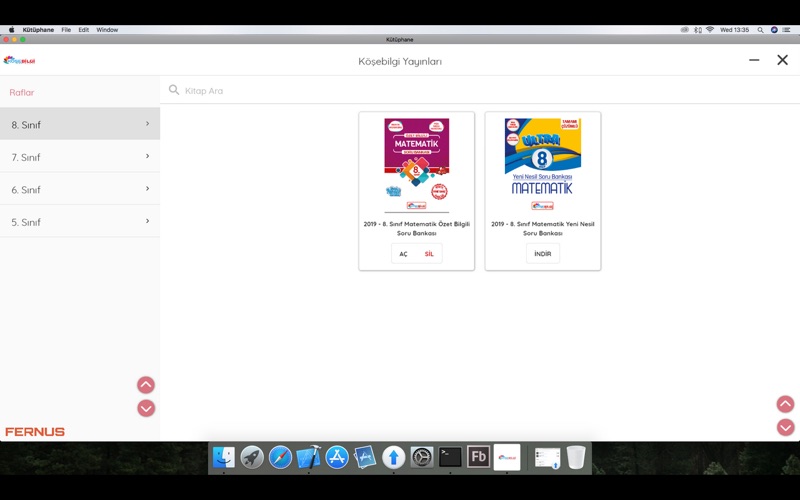Click the Bluetooth status icon

[x=697, y=30]
